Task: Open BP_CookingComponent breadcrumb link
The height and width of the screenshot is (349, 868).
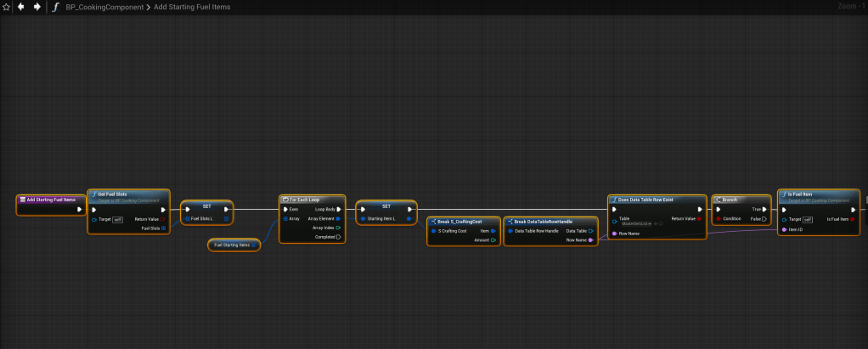Action: 104,7
